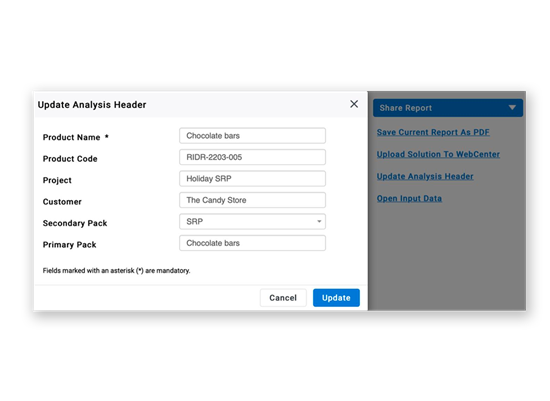Click the Secondary Pack label
The image size is (550, 401).
click(75, 223)
